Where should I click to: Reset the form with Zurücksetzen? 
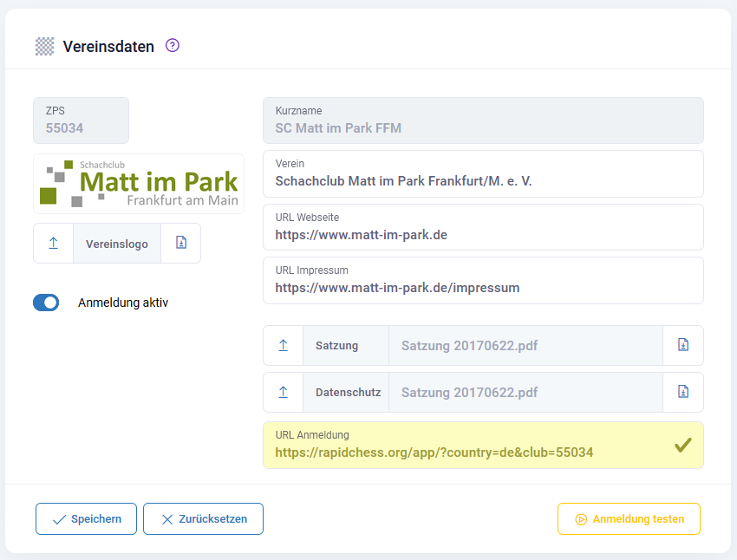[x=203, y=519]
